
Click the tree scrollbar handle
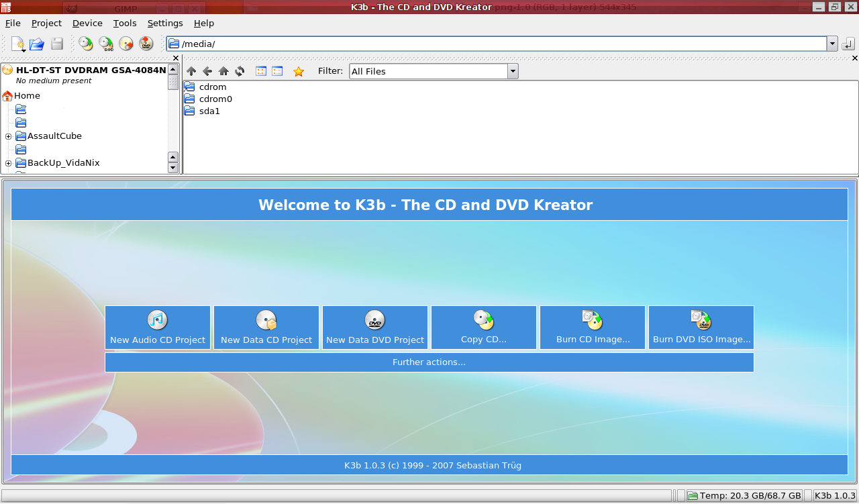click(173, 83)
